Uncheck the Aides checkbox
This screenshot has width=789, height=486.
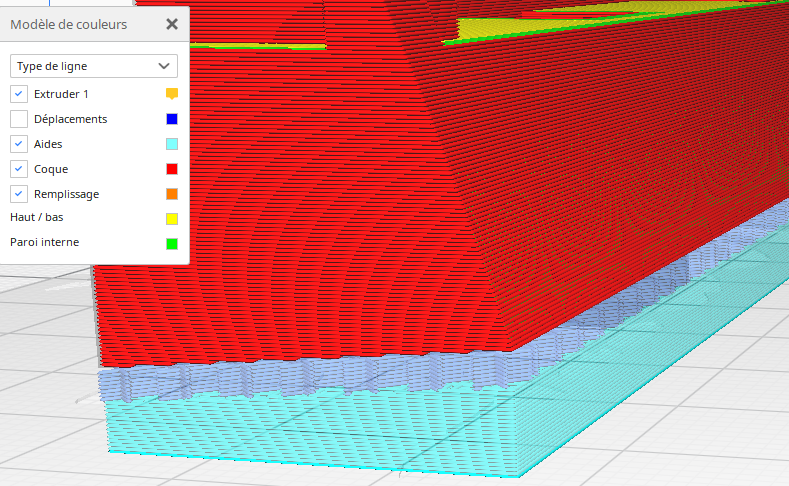click(19, 144)
